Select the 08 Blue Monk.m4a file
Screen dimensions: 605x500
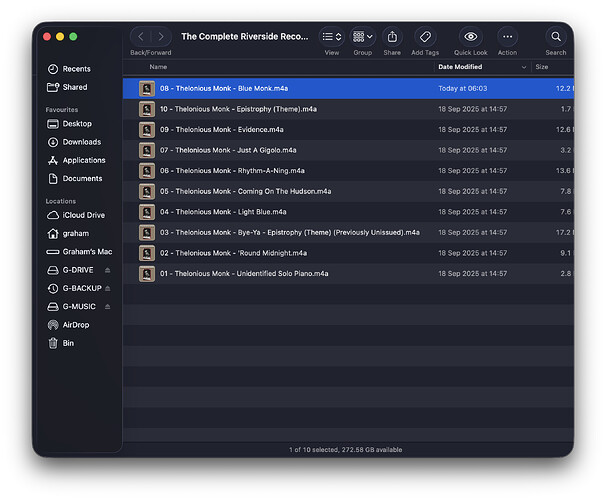348,88
